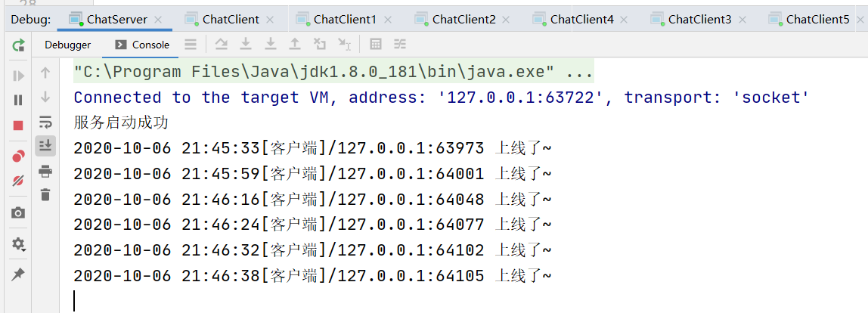Close the ChatClient3 tab
Screen dimensions: 868x313
pyautogui.click(x=742, y=20)
